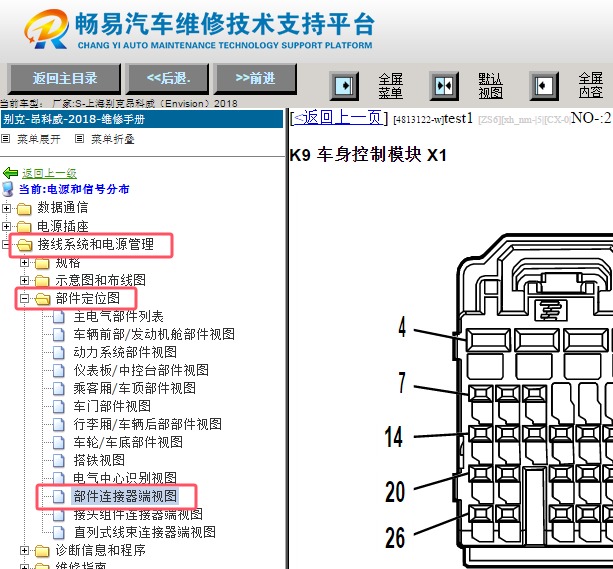Expand the 数据通信 folder
This screenshot has height=569, width=613.
[x=6, y=208]
